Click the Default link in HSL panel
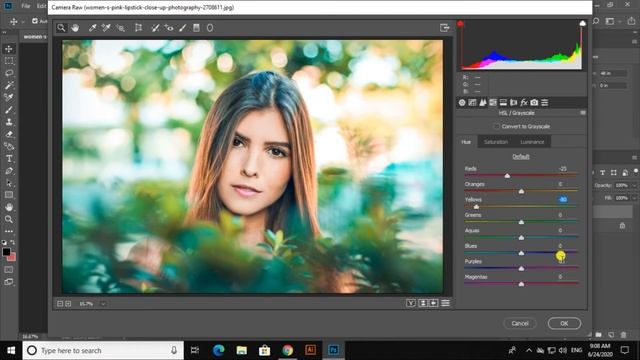640x360 pixels. click(521, 156)
